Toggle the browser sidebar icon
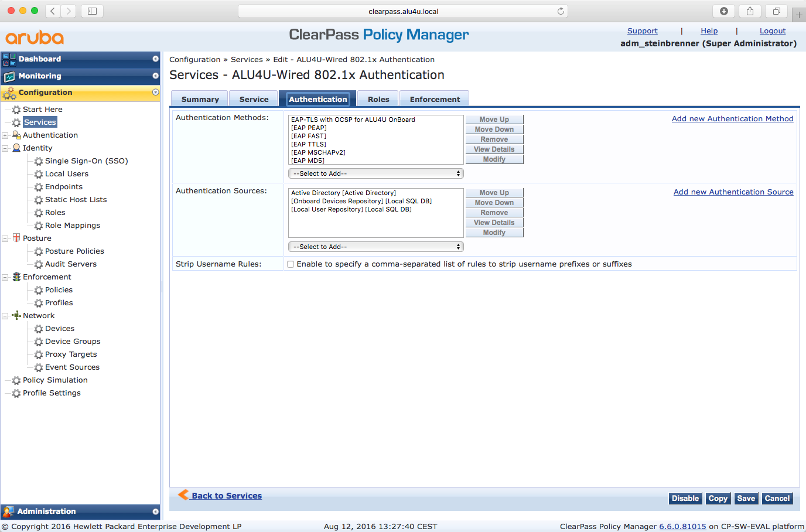This screenshot has height=532, width=806. coord(92,11)
